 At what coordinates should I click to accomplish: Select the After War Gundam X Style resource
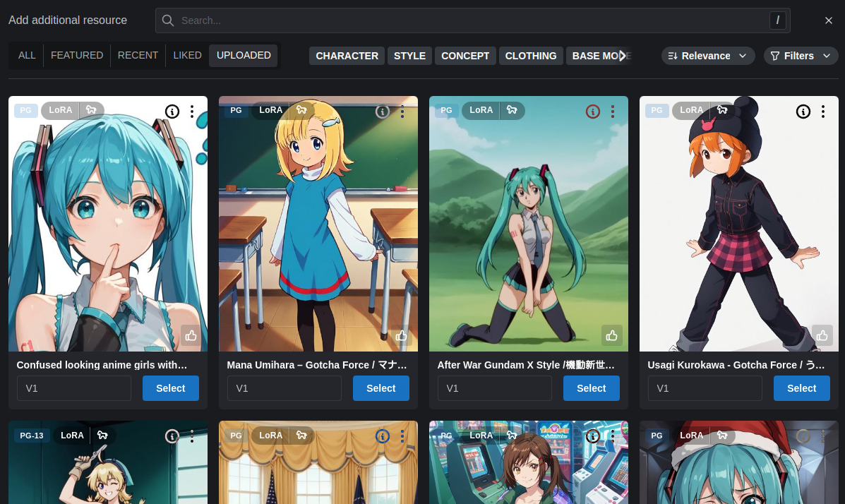pyautogui.click(x=591, y=388)
